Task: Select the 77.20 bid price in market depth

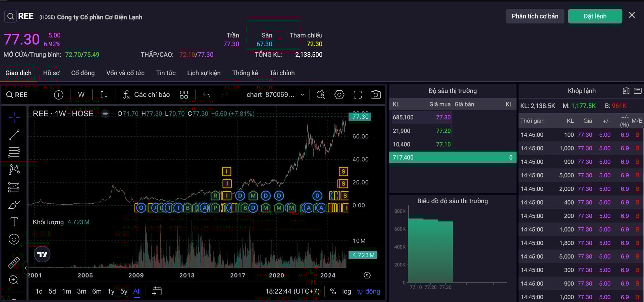Action: (443, 131)
